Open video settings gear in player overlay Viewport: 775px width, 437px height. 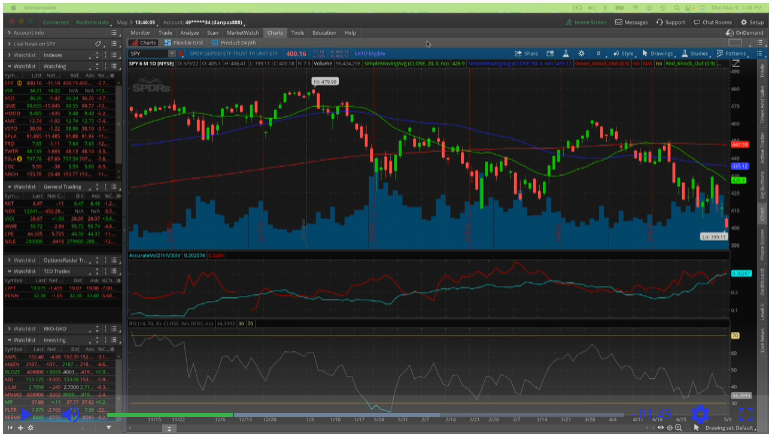click(700, 414)
